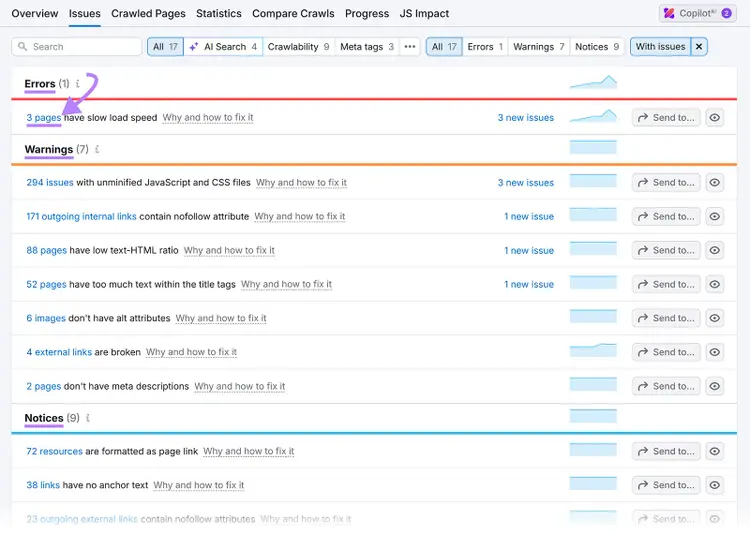View 3 new issues for slow load speed
750x534 pixels.
(x=526, y=117)
